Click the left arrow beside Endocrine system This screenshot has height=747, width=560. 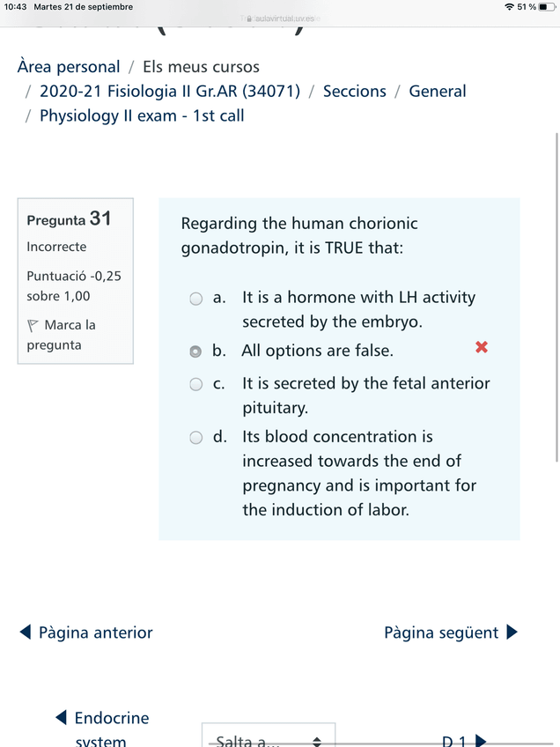click(61, 718)
